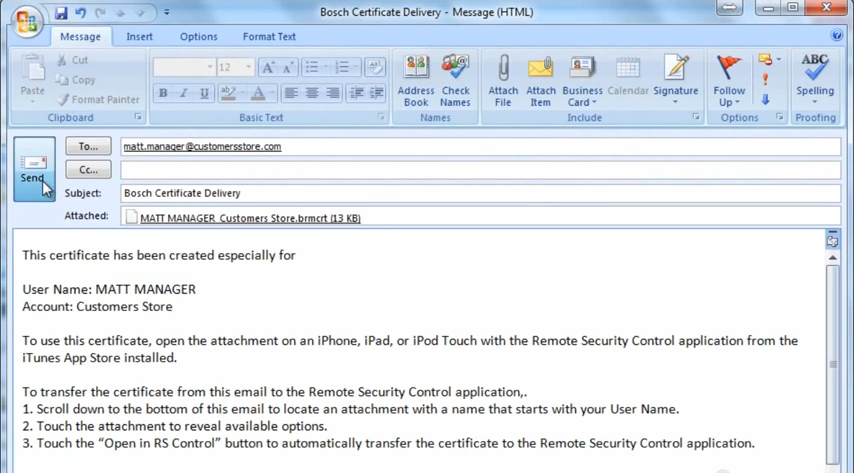854x473 pixels.
Task: Mark message as Low Importance
Action: click(765, 99)
